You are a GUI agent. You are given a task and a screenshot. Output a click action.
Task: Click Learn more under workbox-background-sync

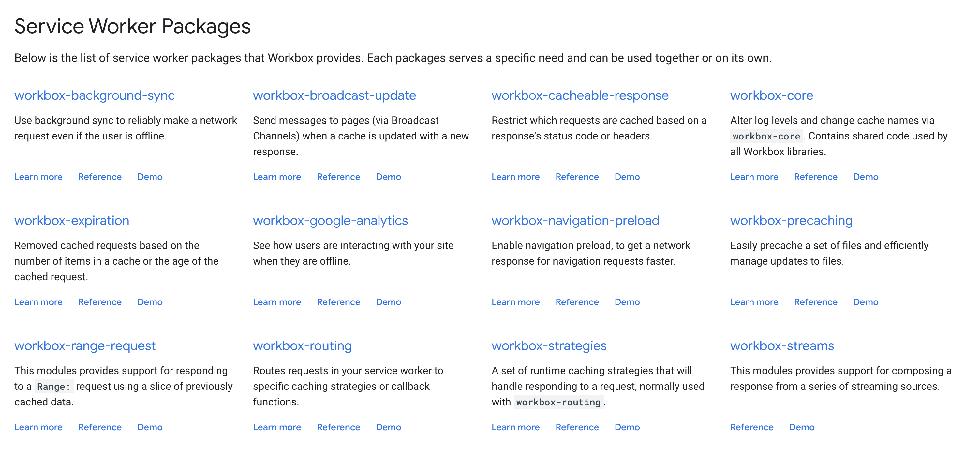click(x=38, y=177)
